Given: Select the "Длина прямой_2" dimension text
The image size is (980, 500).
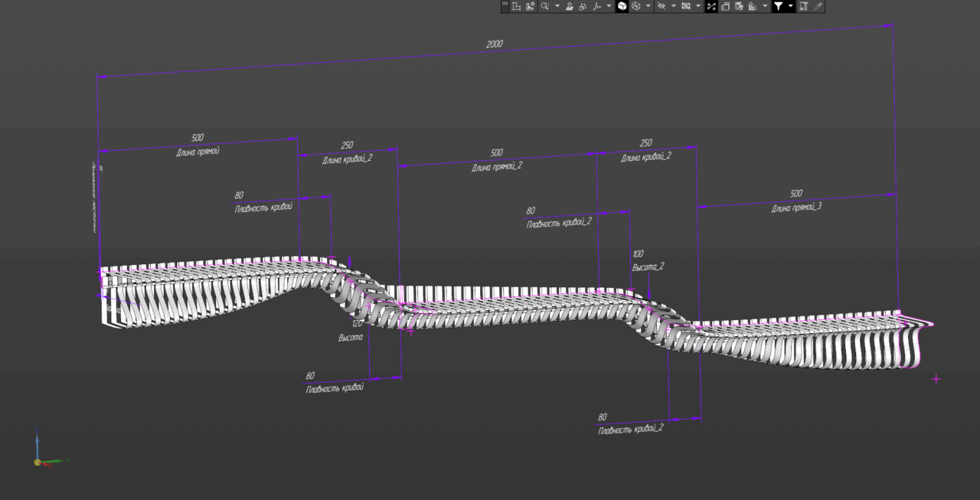Looking at the screenshot, I should coord(497,166).
